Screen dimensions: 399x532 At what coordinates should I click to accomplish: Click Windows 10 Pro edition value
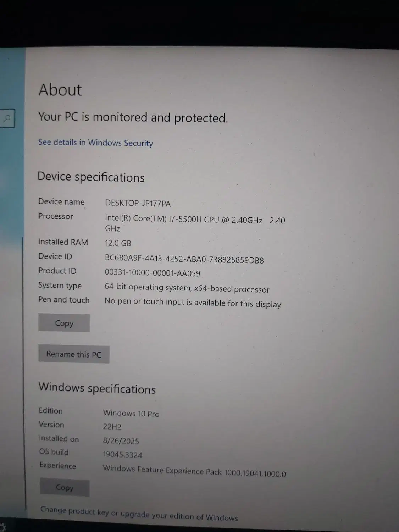131,413
